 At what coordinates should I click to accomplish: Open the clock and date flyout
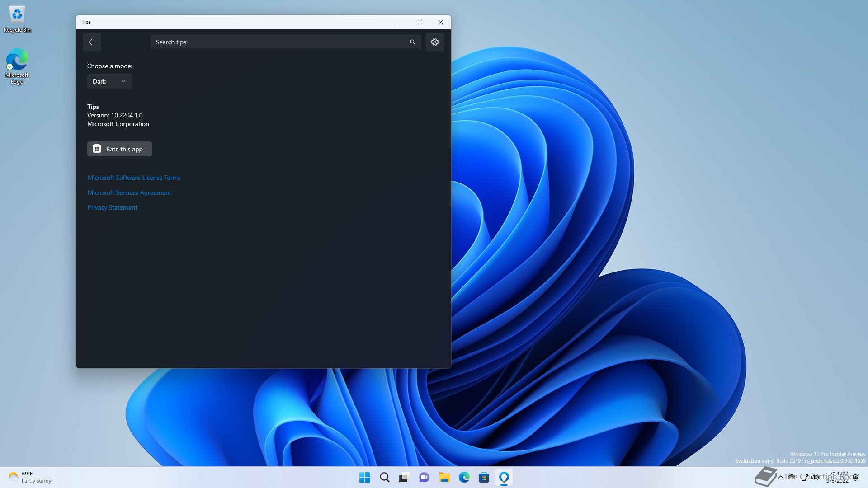pos(837,477)
